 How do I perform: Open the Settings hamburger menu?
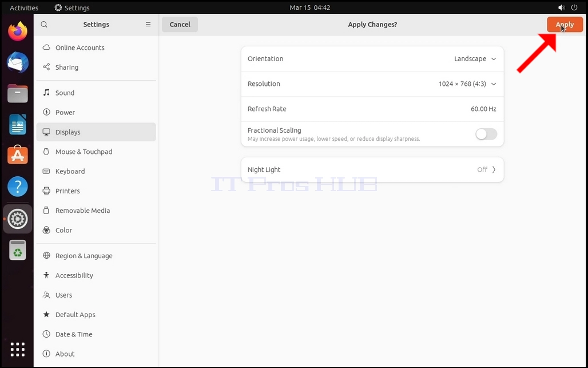tap(148, 25)
